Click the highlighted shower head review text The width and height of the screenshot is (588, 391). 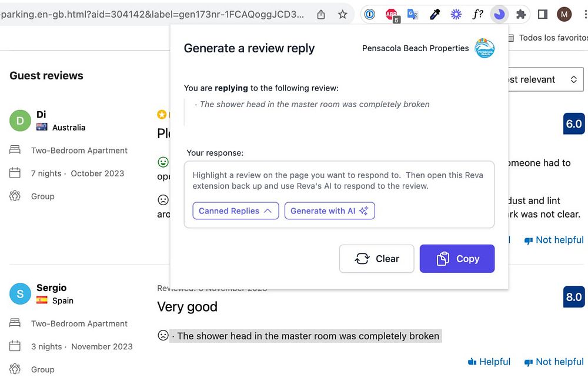tap(306, 336)
